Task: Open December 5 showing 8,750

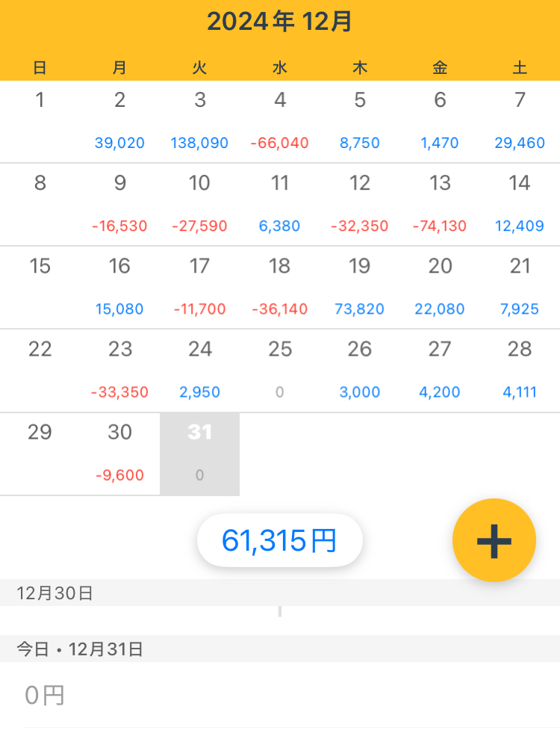Action: point(360,122)
